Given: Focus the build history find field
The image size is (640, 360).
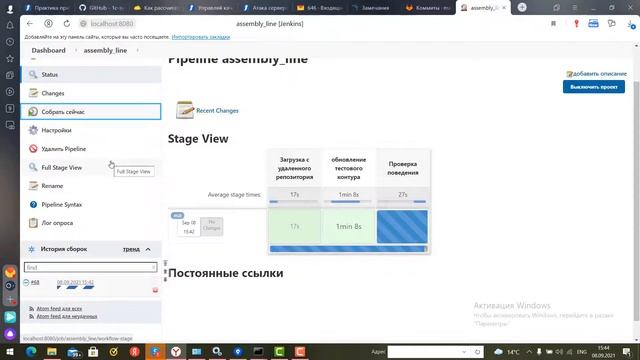Looking at the screenshot, I should [x=90, y=267].
